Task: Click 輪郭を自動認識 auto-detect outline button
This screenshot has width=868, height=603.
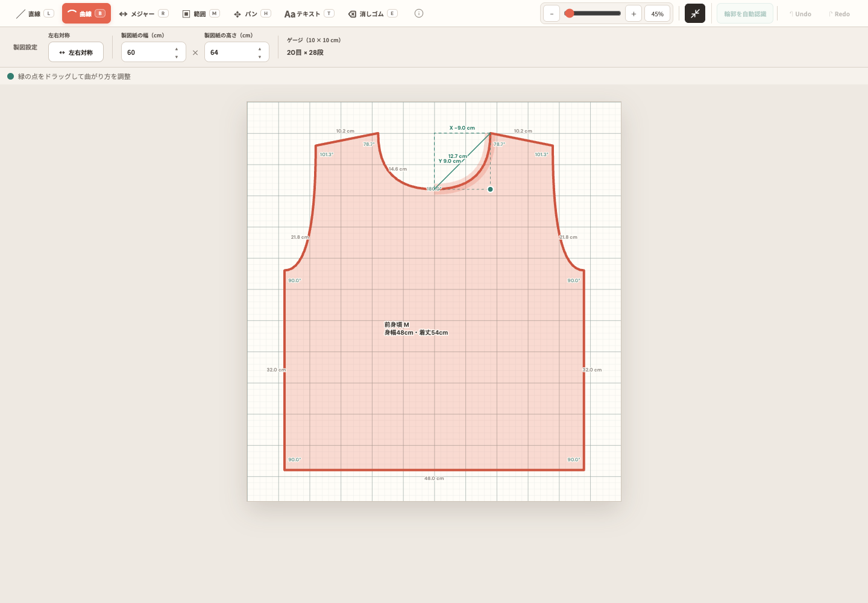Action: pos(745,13)
